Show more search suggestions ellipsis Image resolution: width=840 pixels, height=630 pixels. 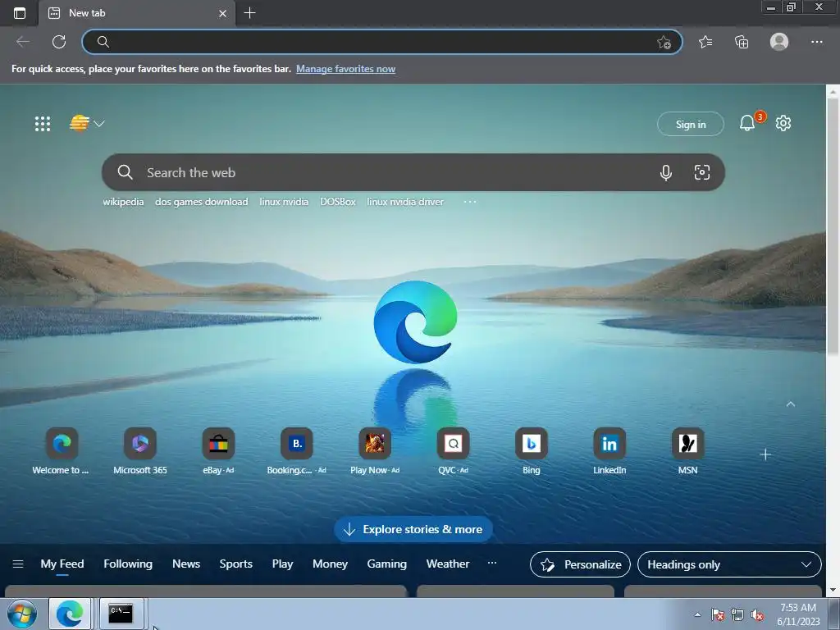(x=470, y=202)
